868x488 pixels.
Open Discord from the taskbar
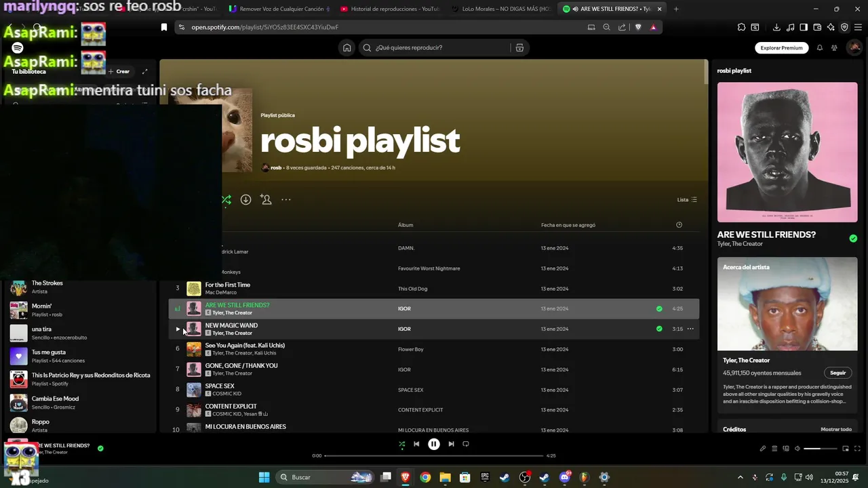pos(564,477)
